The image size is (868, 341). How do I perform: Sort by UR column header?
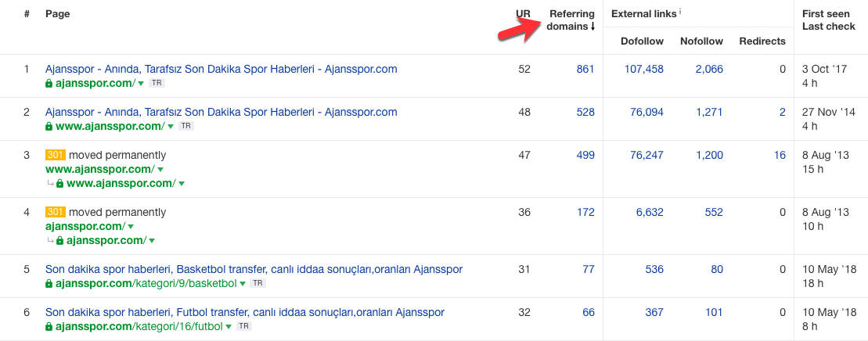pos(523,14)
